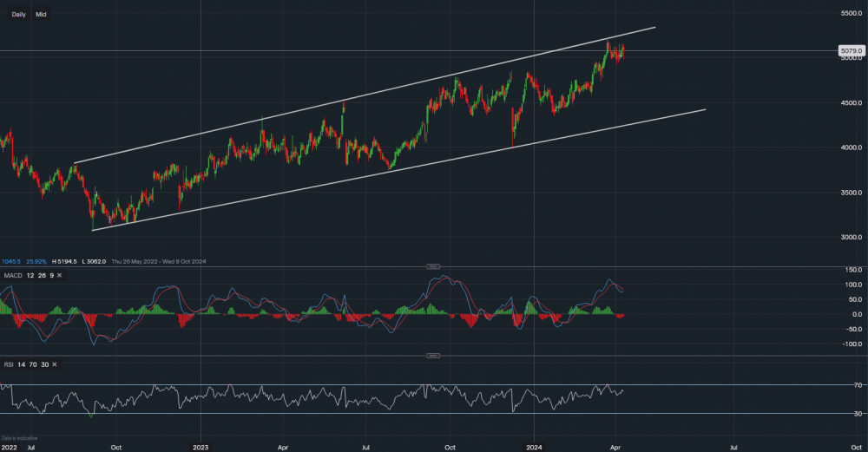868x452 pixels.
Task: Grab the resize handle above the MACD panel
Action: tap(434, 266)
